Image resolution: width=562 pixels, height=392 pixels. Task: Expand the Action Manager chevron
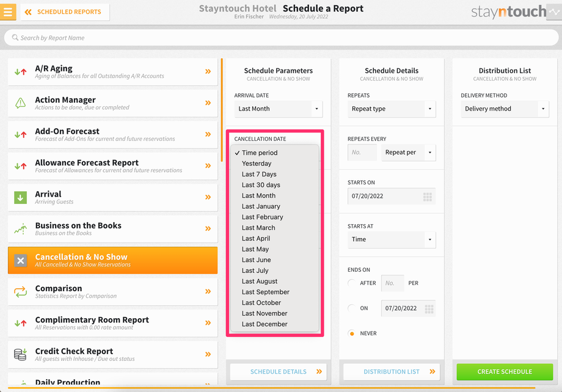(x=208, y=103)
